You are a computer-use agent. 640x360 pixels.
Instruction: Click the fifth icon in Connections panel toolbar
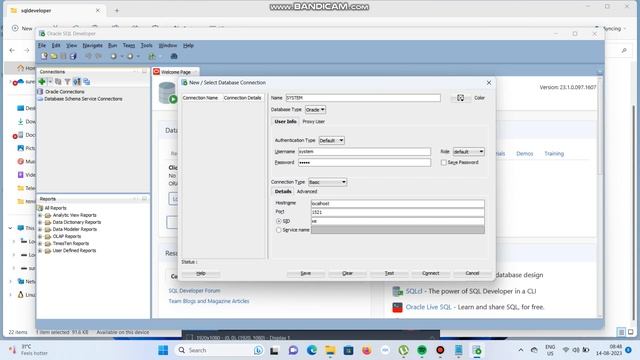[87, 82]
